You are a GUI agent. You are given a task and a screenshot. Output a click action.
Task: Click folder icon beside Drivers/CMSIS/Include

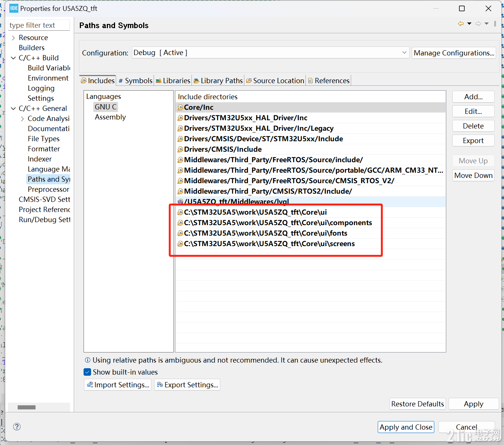click(x=180, y=149)
